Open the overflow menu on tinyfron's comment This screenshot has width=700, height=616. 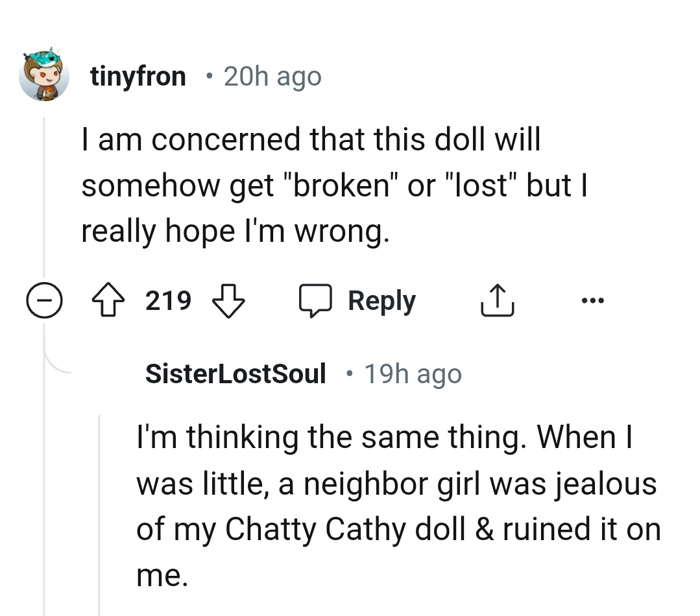coord(592,300)
